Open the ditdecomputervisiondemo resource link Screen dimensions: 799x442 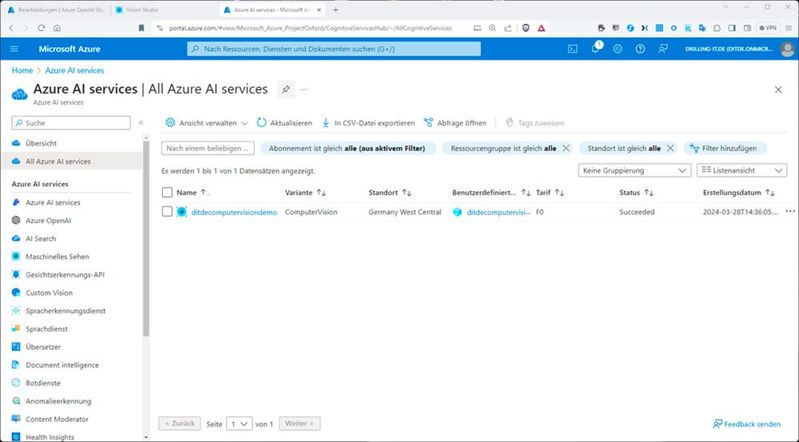coord(234,212)
